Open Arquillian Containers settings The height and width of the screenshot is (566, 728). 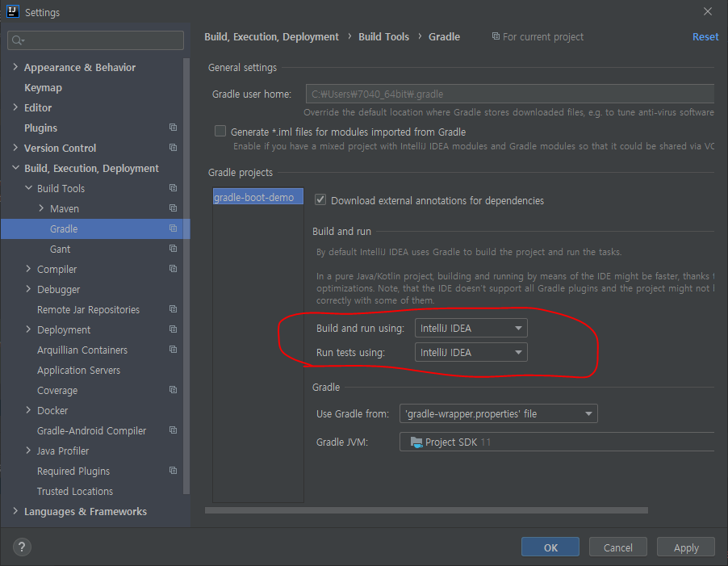click(82, 350)
